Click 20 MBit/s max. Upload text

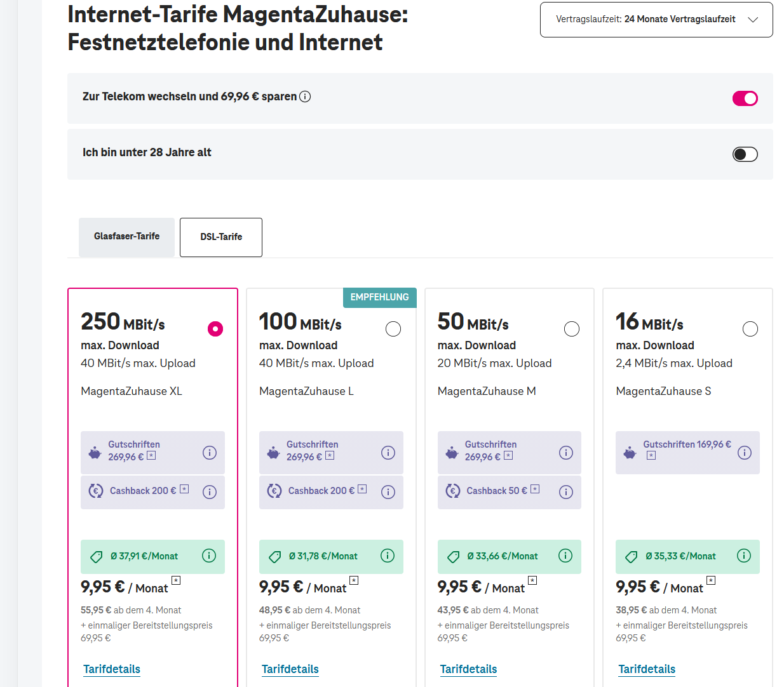(494, 363)
